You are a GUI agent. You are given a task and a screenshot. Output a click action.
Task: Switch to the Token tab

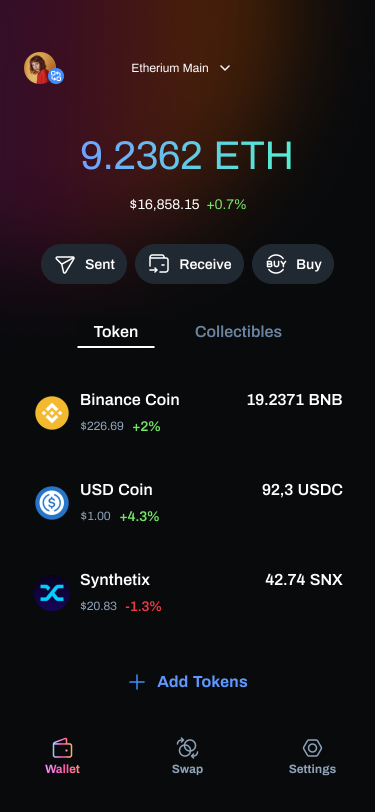116,332
